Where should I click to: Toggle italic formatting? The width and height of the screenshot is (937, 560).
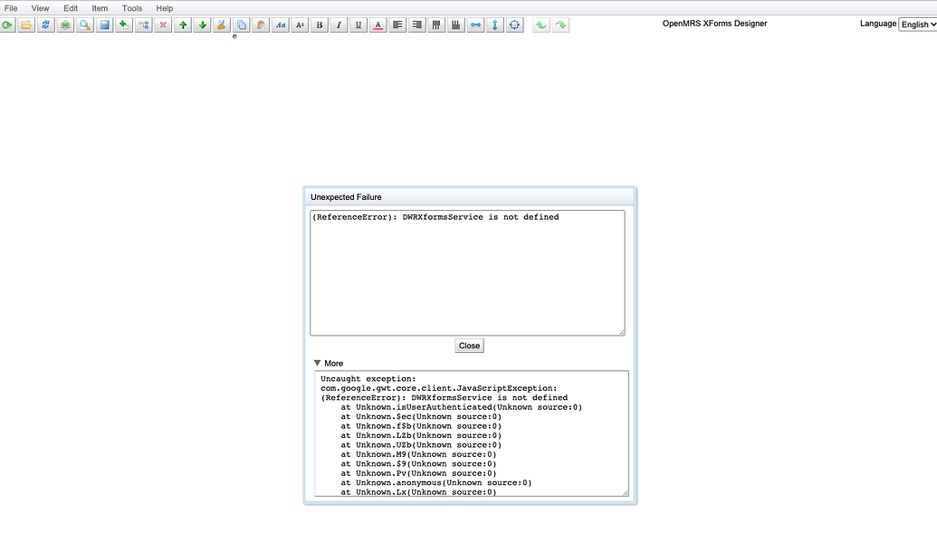click(x=339, y=25)
